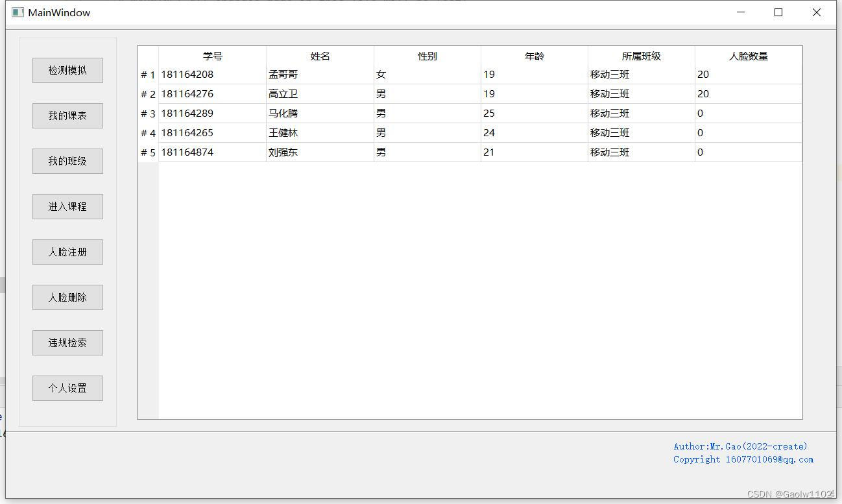
Task: Select the age cell 24 for 王健林
Action: click(x=535, y=133)
